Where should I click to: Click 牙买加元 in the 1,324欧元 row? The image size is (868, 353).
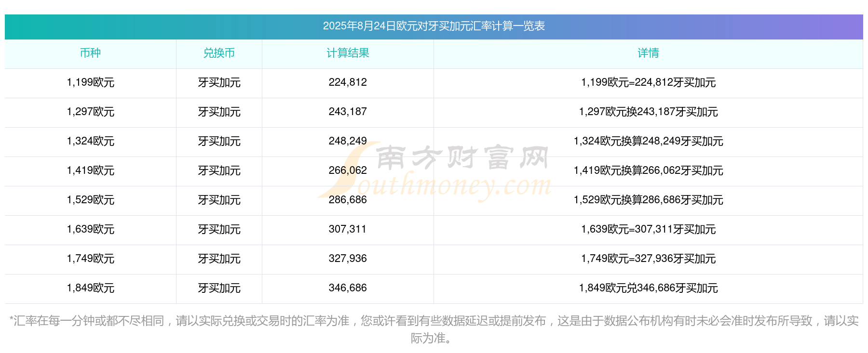point(219,141)
